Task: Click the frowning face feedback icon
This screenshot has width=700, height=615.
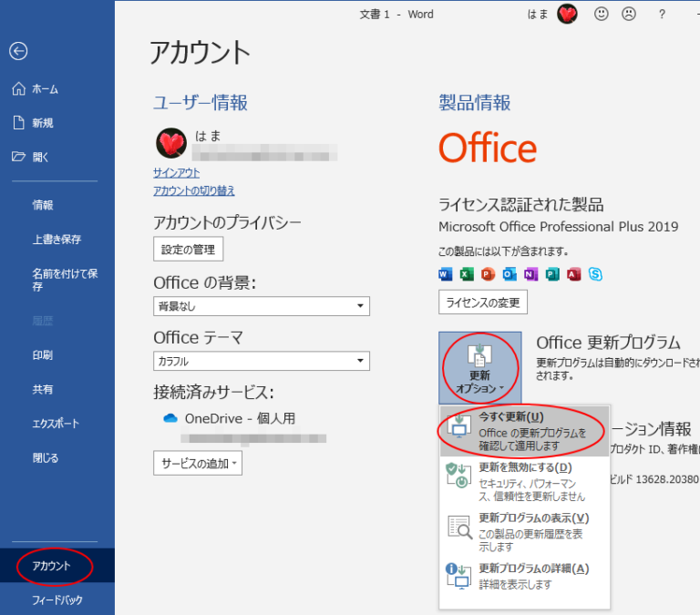Action: [628, 14]
